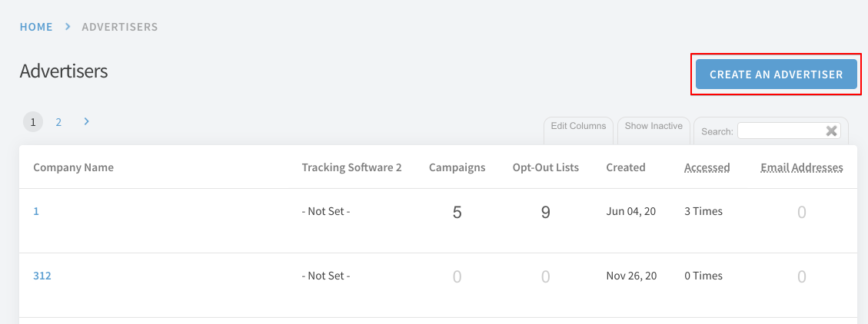868x324 pixels.
Task: Sort by Company Name column header
Action: pos(74,167)
